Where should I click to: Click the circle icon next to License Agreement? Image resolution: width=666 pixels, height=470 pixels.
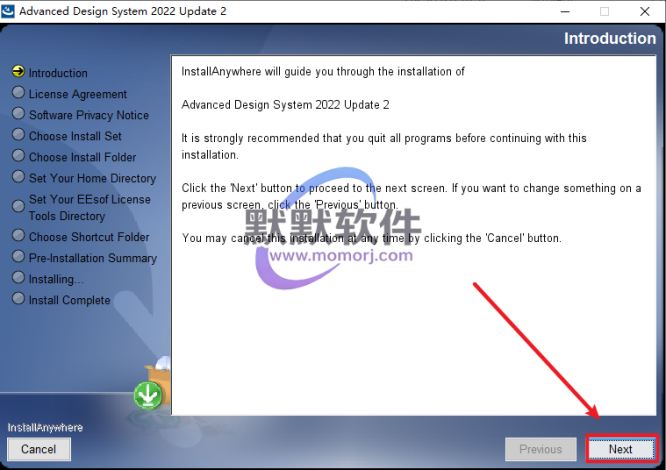click(18, 93)
